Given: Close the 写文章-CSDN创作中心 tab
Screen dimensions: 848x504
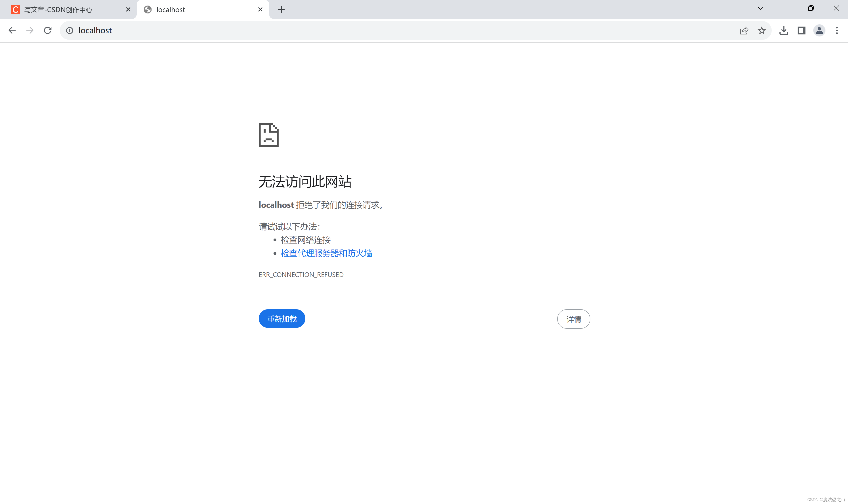Looking at the screenshot, I should click(x=128, y=10).
